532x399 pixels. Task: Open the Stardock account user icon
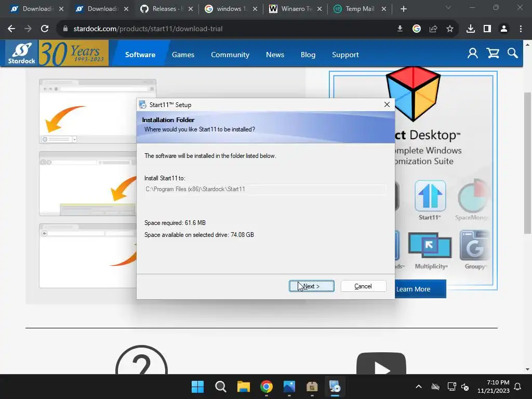click(x=472, y=54)
